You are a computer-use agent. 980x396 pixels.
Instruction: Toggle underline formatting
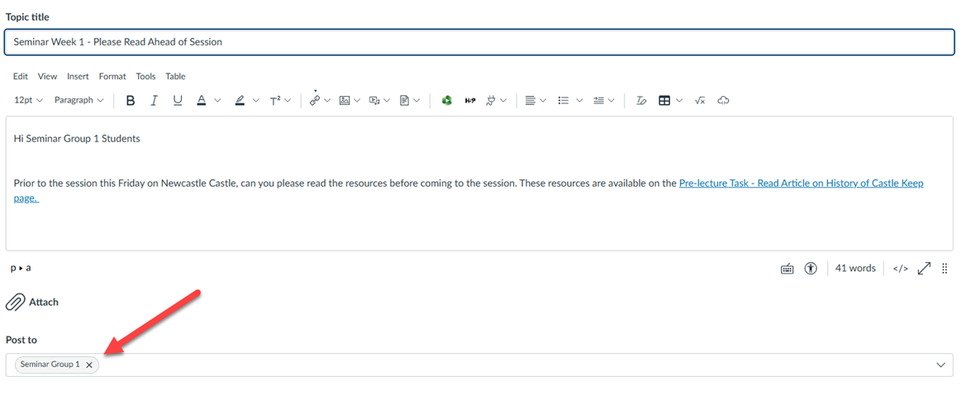click(x=178, y=100)
